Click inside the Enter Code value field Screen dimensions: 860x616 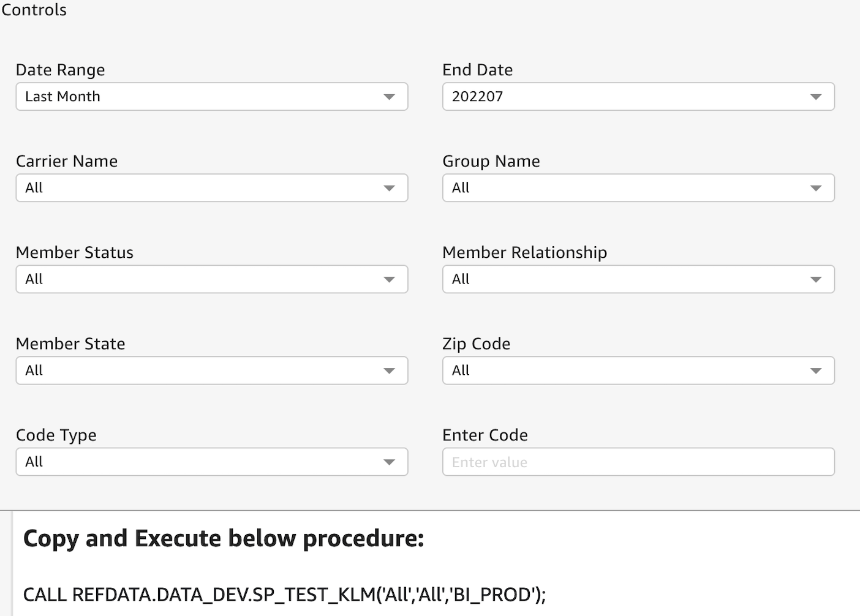(x=638, y=461)
